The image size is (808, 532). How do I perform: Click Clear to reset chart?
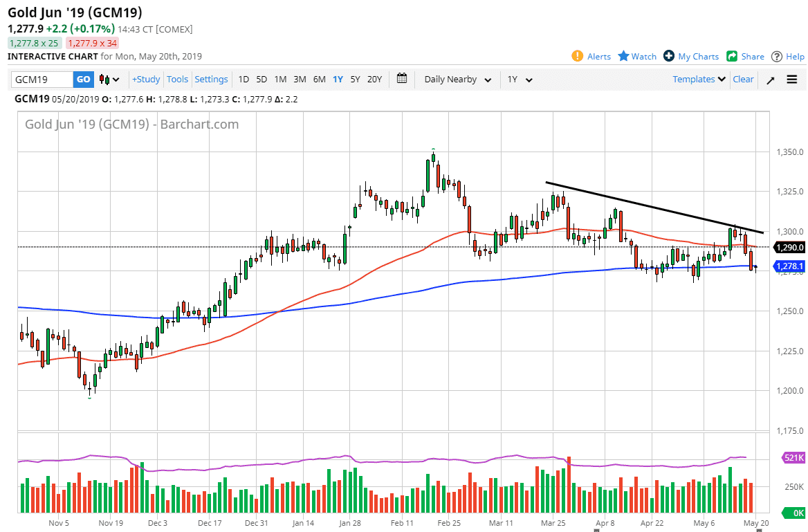[x=743, y=80]
